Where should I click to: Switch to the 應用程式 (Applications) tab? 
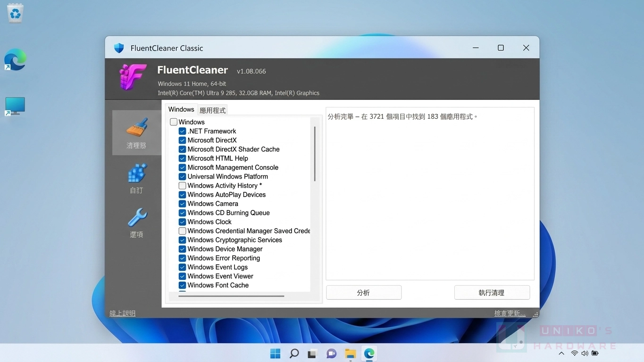(212, 110)
